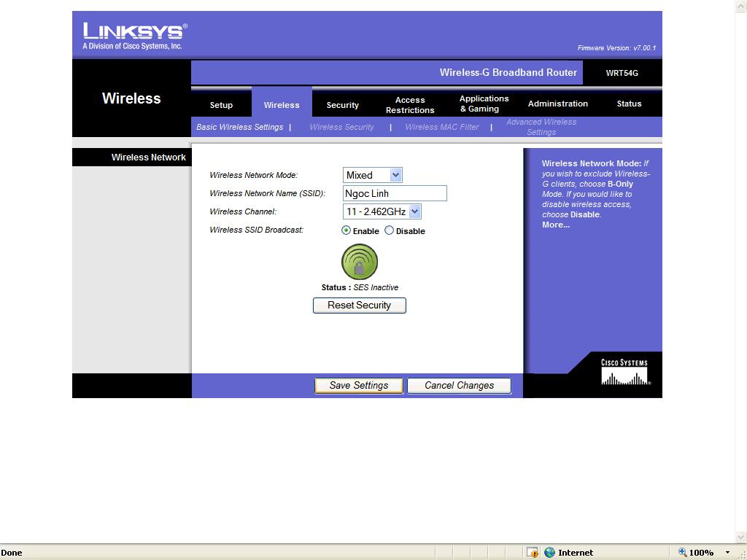Go to the Administration tab
The width and height of the screenshot is (747, 560).
557,104
